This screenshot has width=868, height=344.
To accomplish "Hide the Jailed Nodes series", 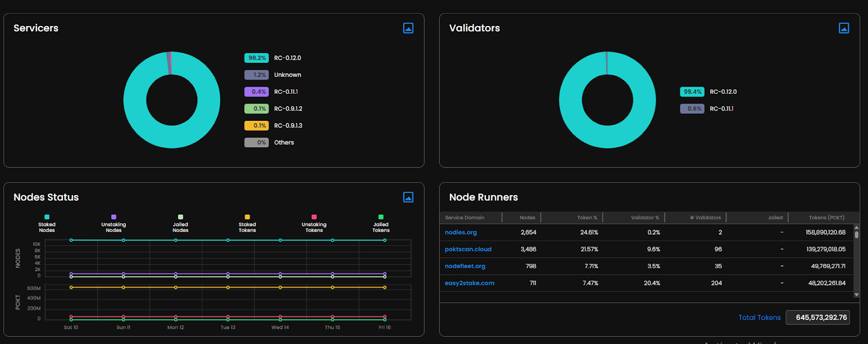I will tap(181, 224).
